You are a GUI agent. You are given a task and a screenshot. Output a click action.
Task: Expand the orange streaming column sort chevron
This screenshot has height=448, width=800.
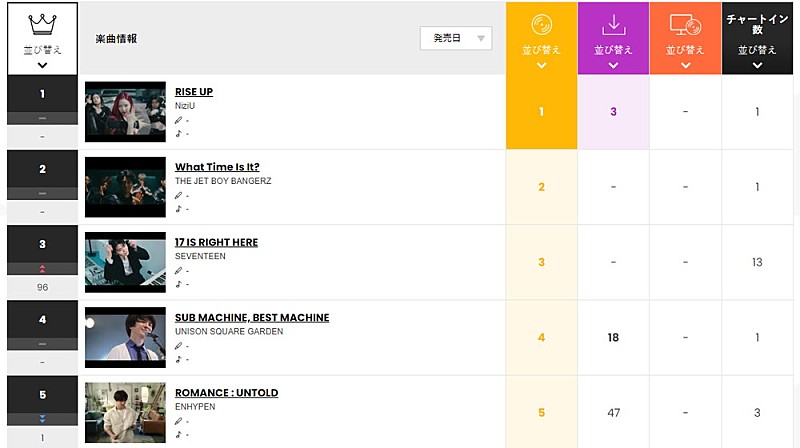click(x=685, y=66)
